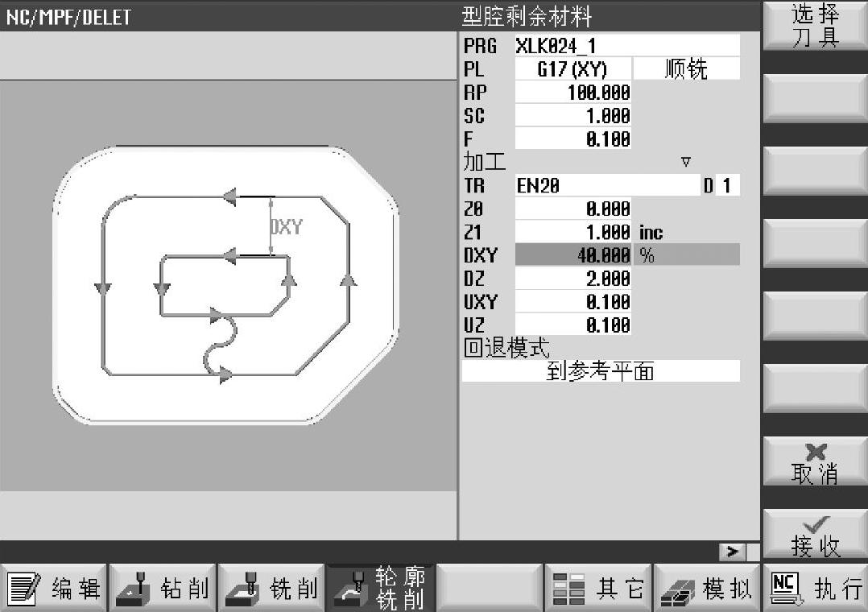Open the 回退模式 到参考平面 selection
This screenshot has height=612, width=868.
600,371
